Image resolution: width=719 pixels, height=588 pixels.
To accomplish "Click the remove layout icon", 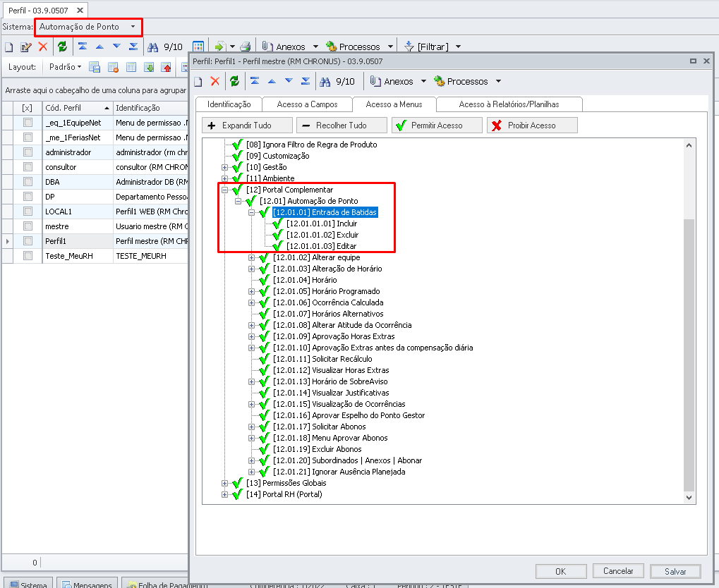I will click(x=114, y=68).
